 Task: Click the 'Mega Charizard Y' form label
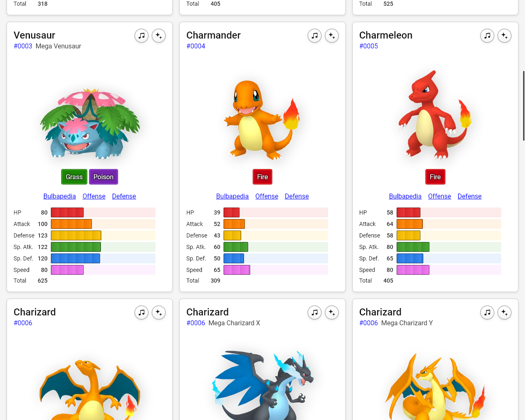[x=407, y=323]
